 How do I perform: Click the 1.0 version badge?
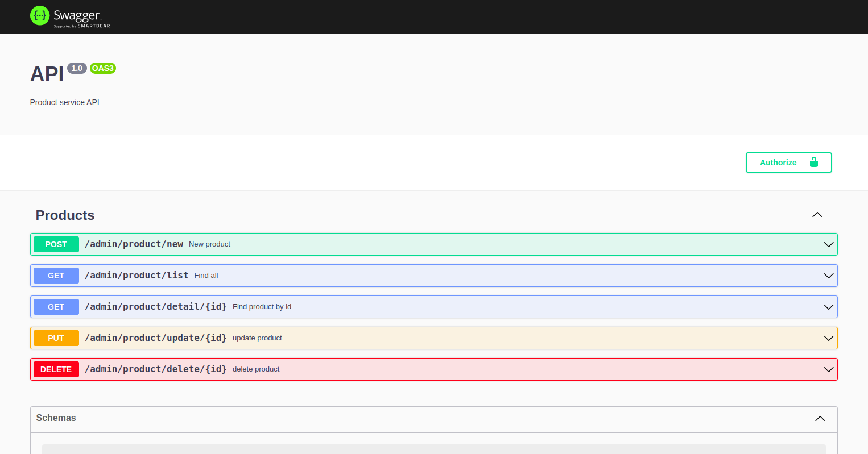pos(77,68)
